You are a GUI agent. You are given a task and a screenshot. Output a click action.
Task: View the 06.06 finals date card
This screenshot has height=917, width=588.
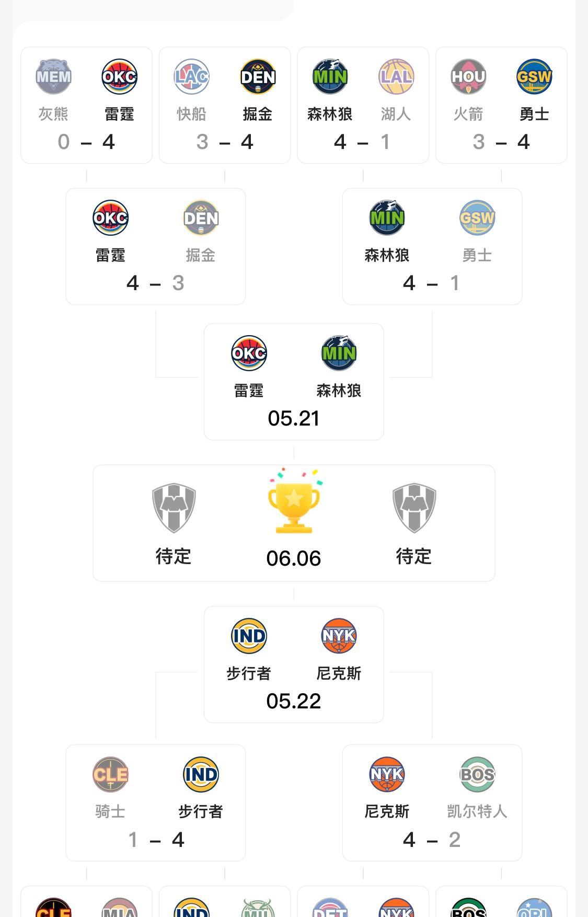pyautogui.click(x=294, y=523)
